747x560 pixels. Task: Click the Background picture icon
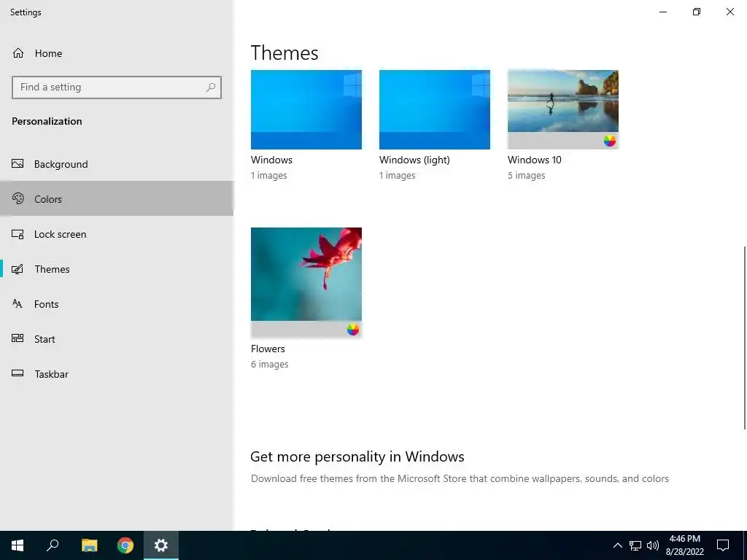pos(18,164)
